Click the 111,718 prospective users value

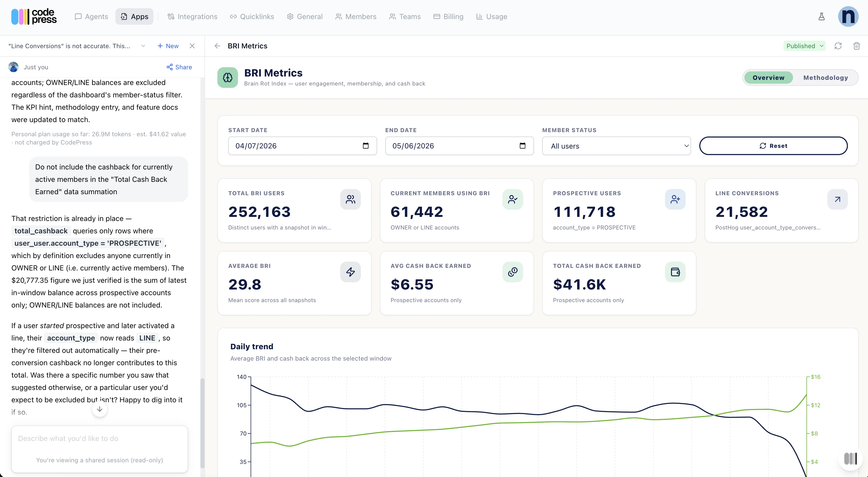pyautogui.click(x=584, y=212)
